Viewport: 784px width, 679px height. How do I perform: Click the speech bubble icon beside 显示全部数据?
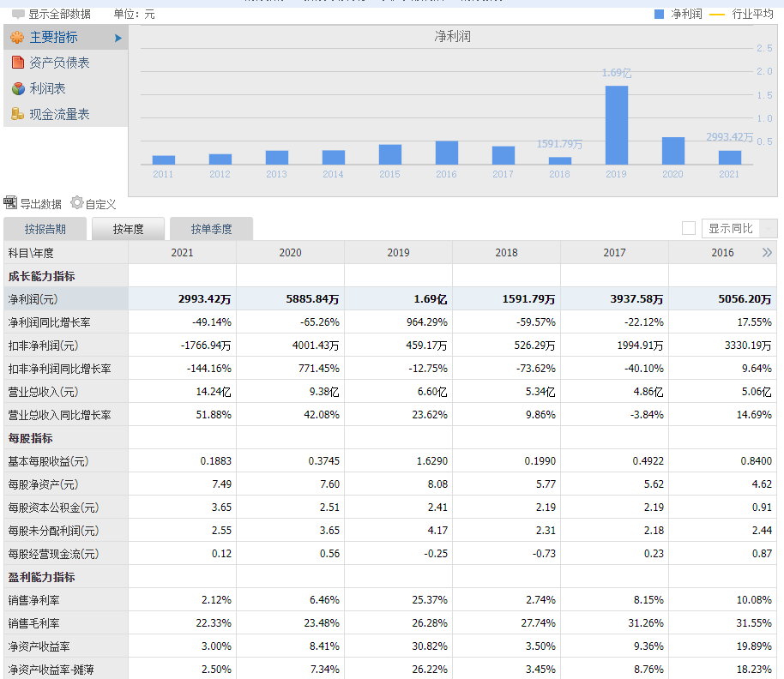pyautogui.click(x=18, y=14)
